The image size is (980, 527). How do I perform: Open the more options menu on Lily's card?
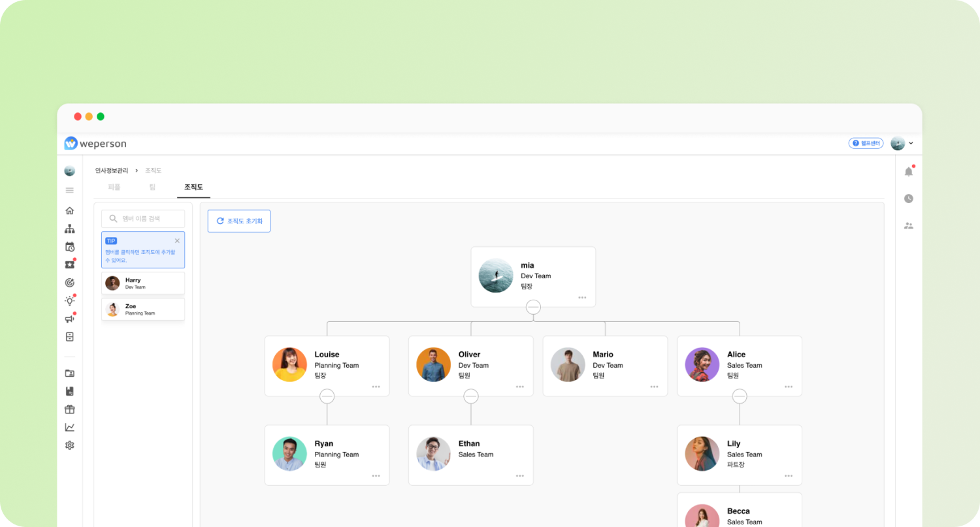tap(789, 476)
